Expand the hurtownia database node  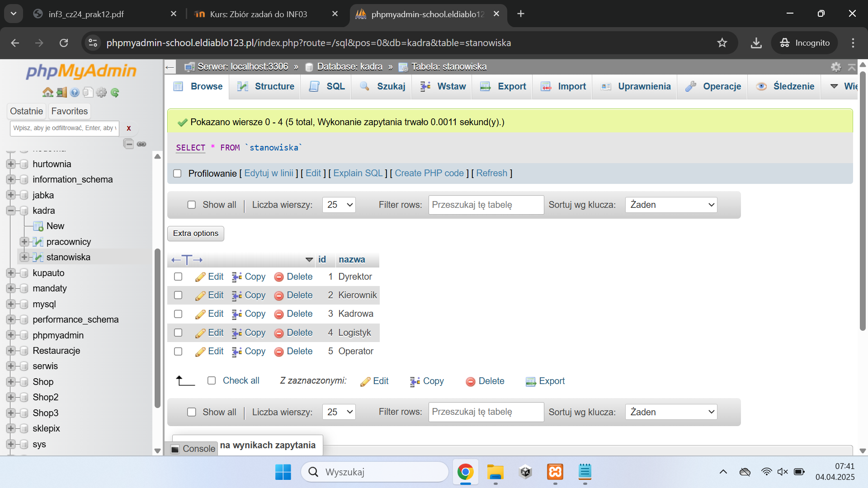click(11, 164)
